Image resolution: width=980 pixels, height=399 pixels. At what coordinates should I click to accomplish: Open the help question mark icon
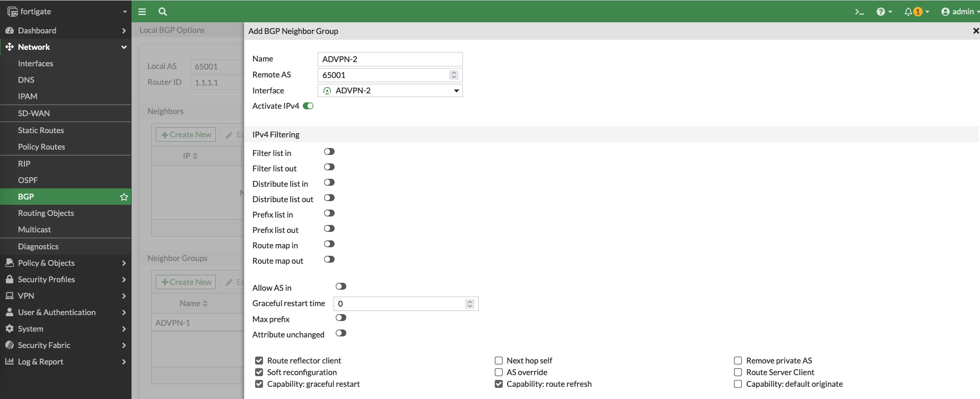pos(881,12)
